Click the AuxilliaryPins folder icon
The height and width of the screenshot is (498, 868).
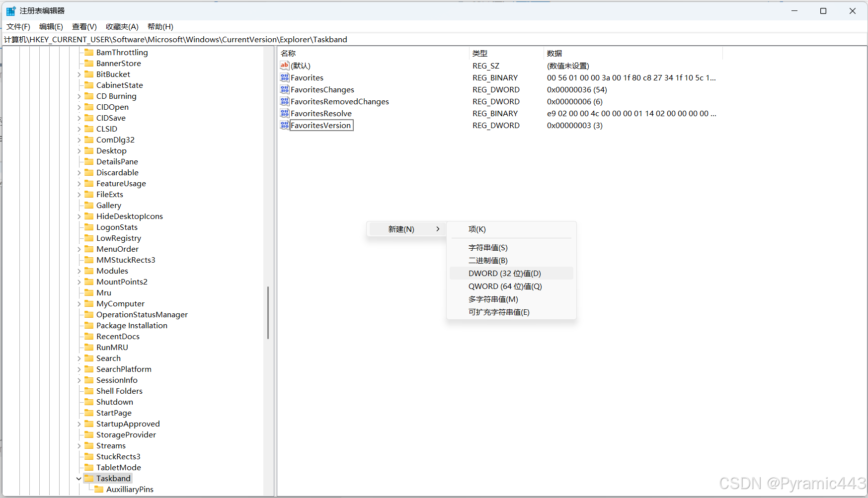coord(99,489)
